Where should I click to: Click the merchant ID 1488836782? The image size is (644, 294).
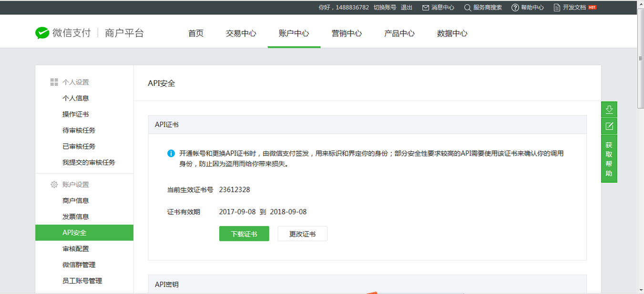[x=352, y=8]
